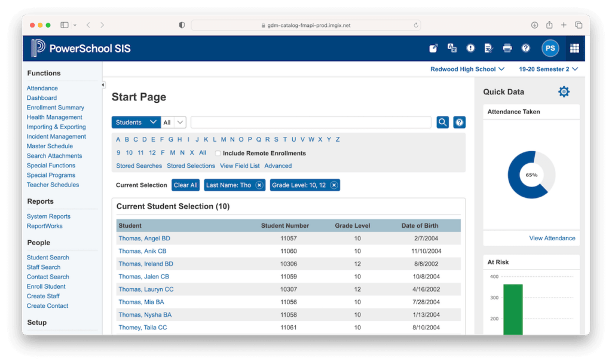The height and width of the screenshot is (364, 612).
Task: Open Safari downloads icon
Action: pyautogui.click(x=534, y=25)
